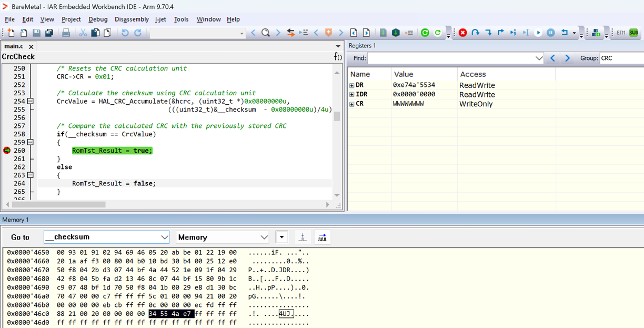Run to cursor debug icon

[525, 33]
